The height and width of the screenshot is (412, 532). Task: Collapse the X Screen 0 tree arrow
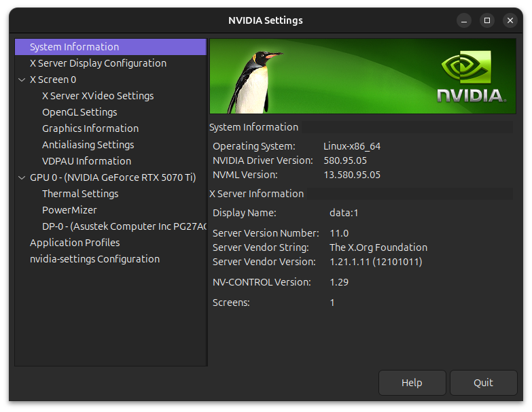pyautogui.click(x=22, y=80)
